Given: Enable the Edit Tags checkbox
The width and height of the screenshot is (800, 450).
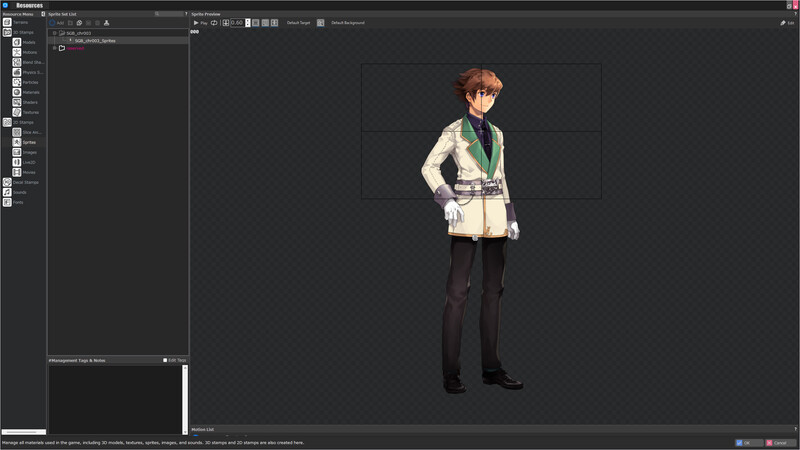Looking at the screenshot, I should [x=165, y=360].
